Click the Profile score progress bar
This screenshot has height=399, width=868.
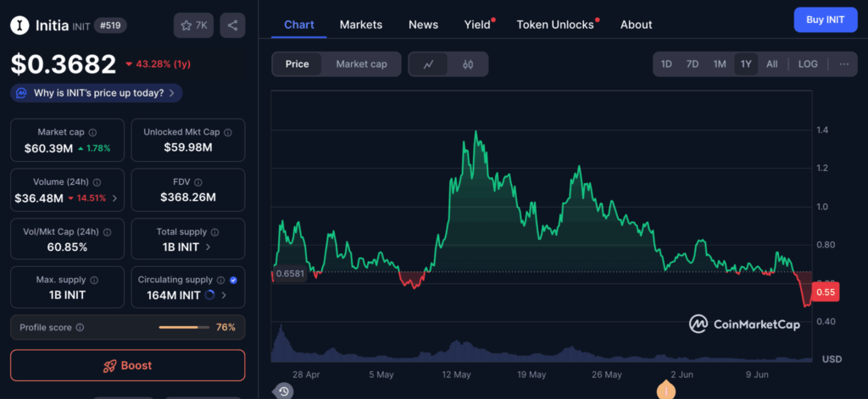(x=183, y=327)
